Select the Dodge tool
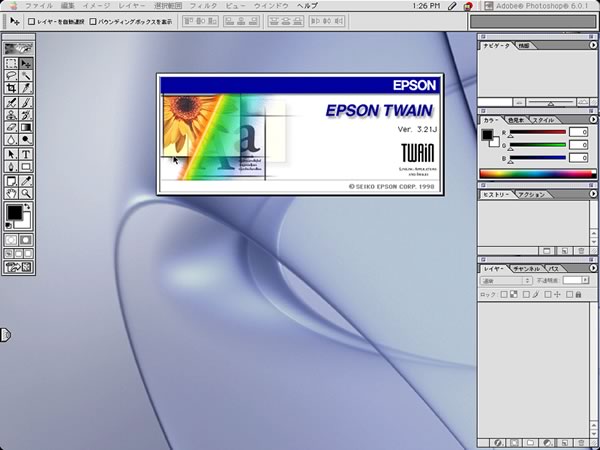 tap(26, 139)
